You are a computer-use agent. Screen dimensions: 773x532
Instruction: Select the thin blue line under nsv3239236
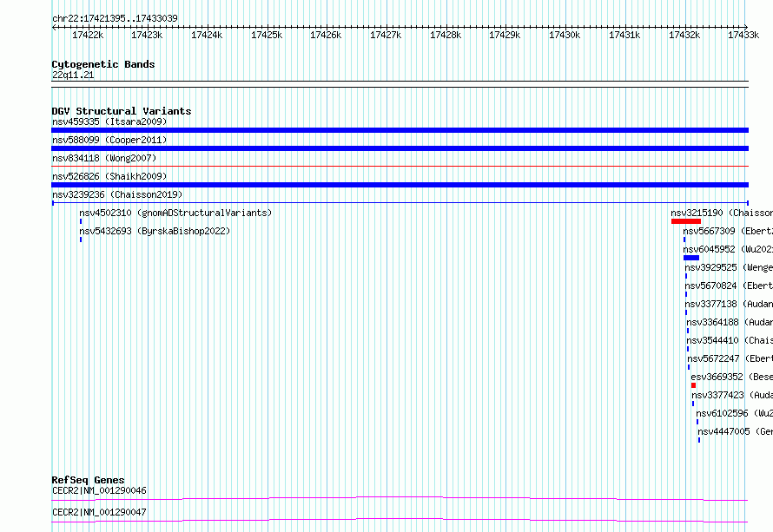(400, 203)
